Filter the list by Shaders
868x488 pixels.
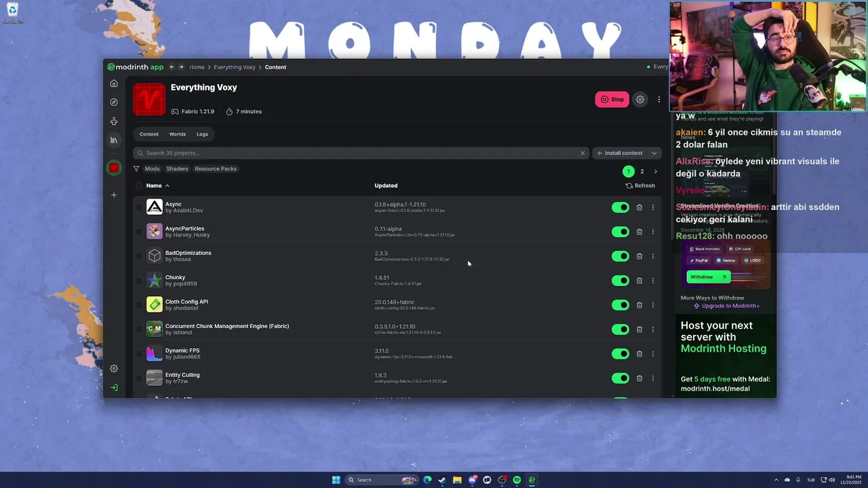pyautogui.click(x=177, y=169)
